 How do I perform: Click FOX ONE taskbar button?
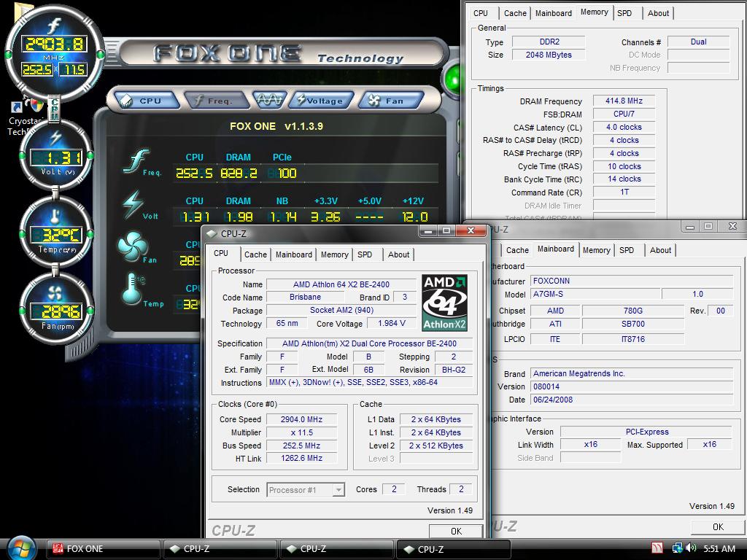tap(104, 548)
